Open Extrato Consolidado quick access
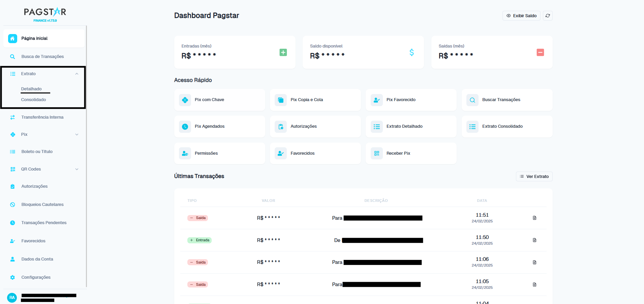This screenshot has height=304, width=644. (507, 126)
